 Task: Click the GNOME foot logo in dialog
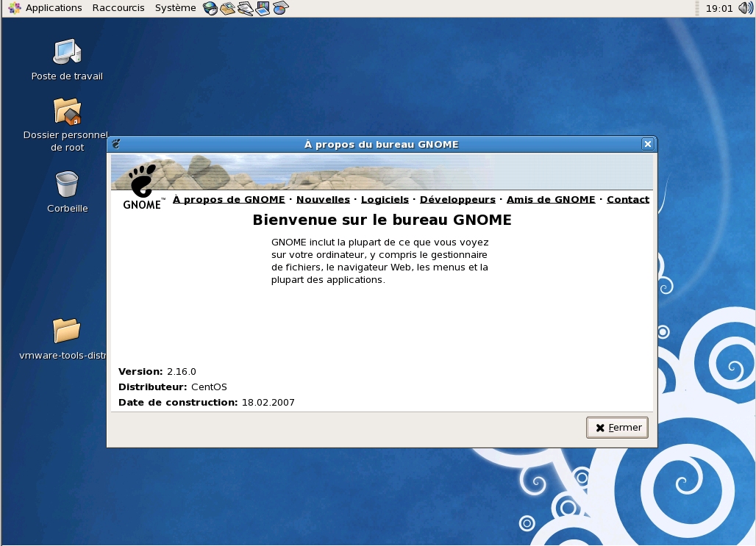point(143,187)
